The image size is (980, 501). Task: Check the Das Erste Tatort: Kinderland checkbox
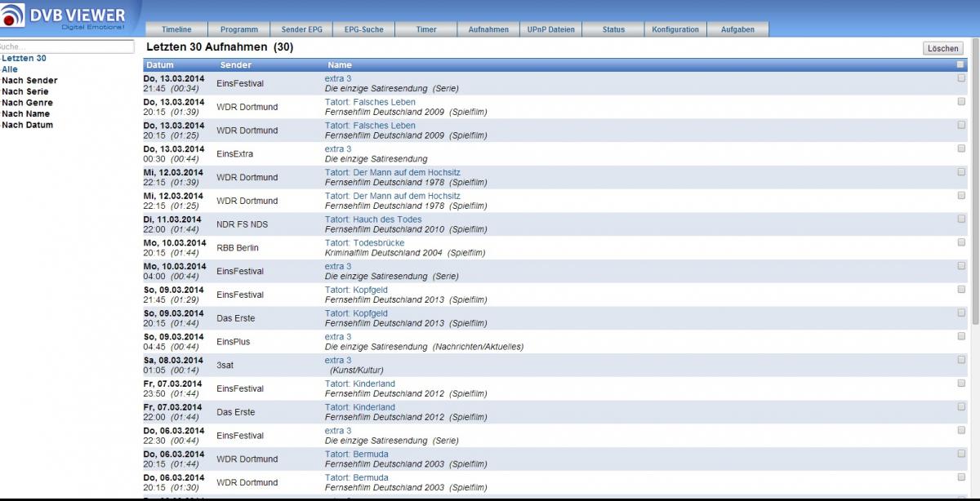[961, 406]
